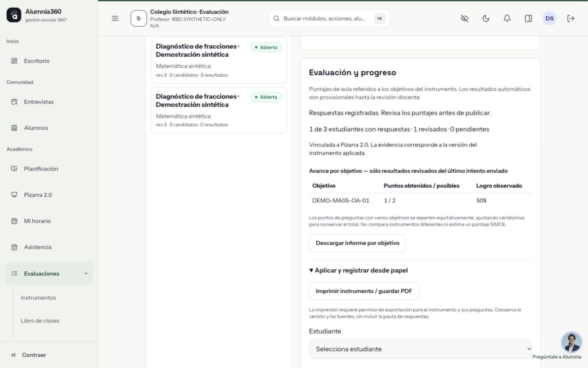Toggle the side panel layout icon
Viewport: 588px width, 368px height.
pyautogui.click(x=528, y=18)
